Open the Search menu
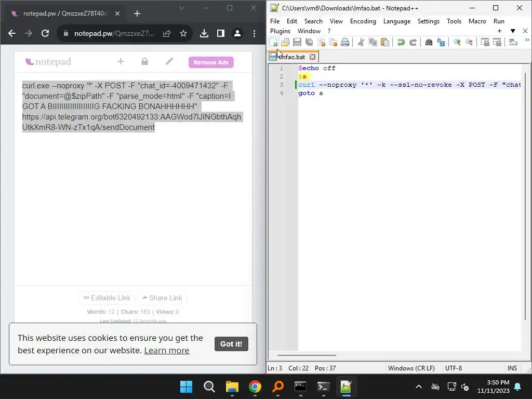Viewport: 532px width, 399px height. [313, 21]
